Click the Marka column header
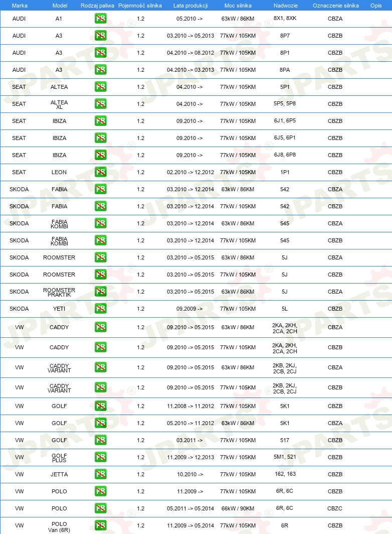 [20, 6]
